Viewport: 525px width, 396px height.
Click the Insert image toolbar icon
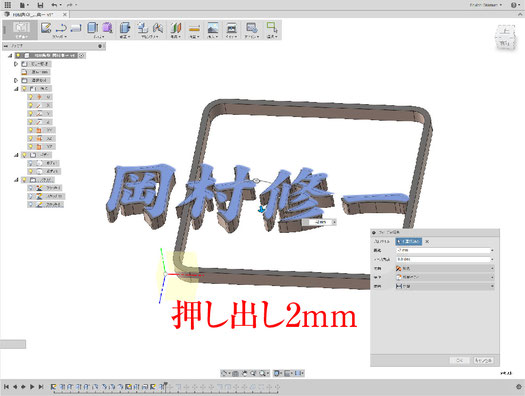213,27
